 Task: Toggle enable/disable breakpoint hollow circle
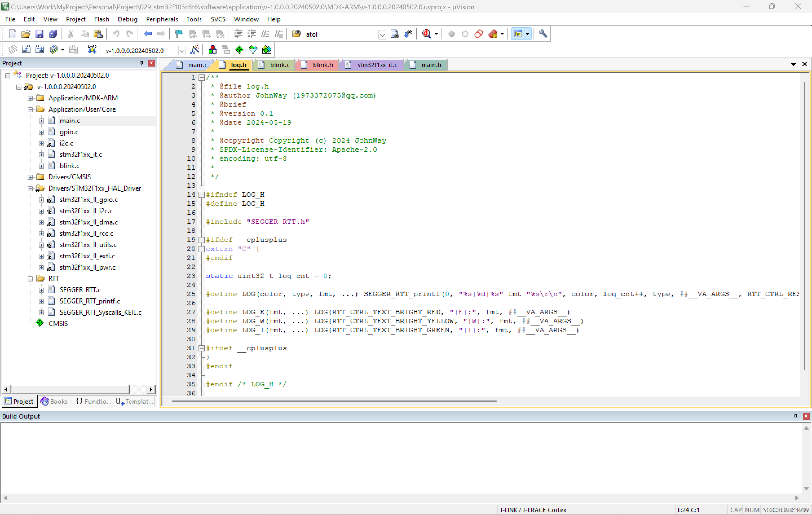[x=465, y=34]
